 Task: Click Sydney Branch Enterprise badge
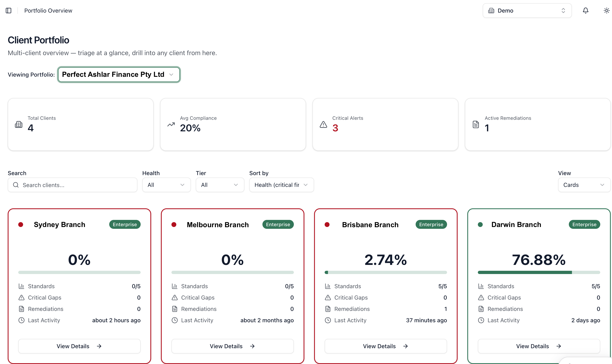click(x=125, y=224)
